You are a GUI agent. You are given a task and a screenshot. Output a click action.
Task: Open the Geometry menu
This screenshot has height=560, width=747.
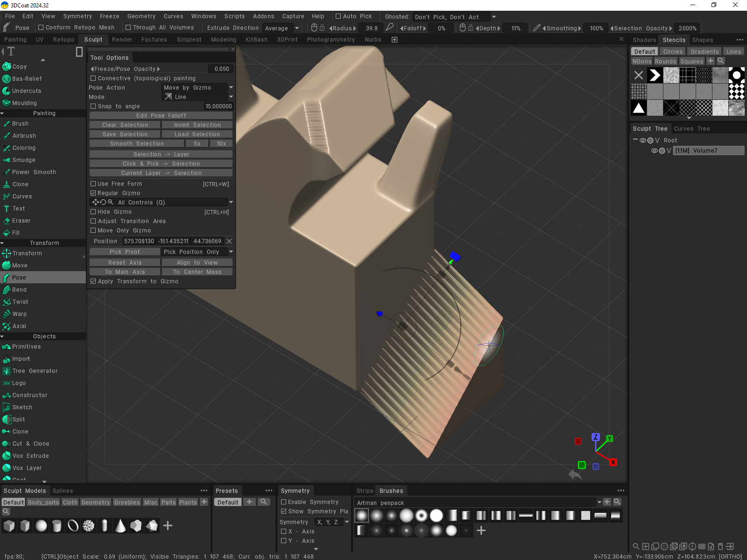141,16
